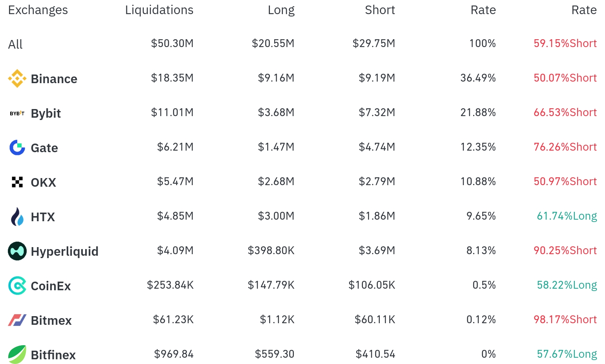
Task: Click the $50.30M total liquidations value
Action: click(x=172, y=44)
